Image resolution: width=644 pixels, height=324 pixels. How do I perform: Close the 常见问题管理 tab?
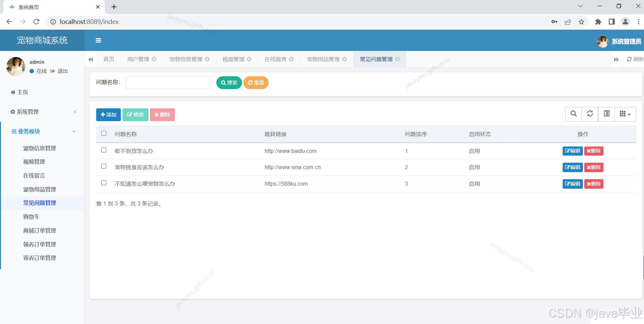pos(397,59)
